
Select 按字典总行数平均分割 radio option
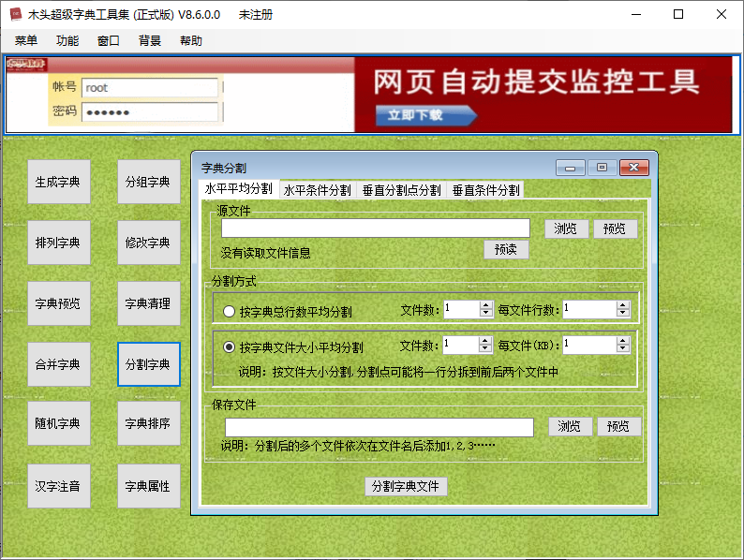pyautogui.click(x=230, y=311)
